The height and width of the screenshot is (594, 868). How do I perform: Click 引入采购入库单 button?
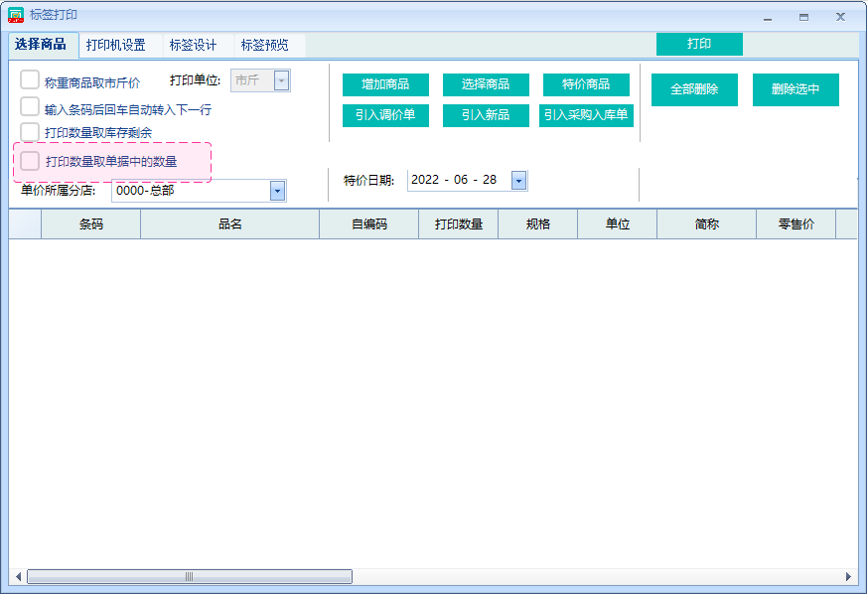[x=586, y=115]
